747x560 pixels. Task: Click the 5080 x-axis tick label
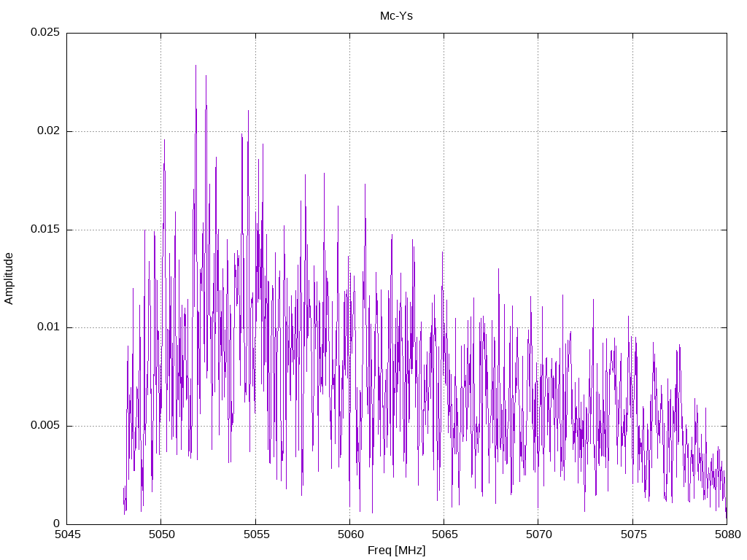(727, 534)
